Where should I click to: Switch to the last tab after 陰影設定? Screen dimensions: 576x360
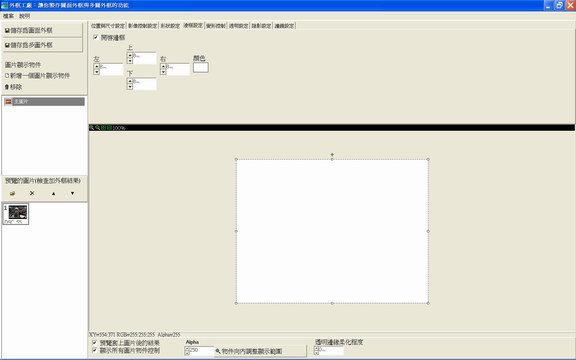tap(284, 26)
